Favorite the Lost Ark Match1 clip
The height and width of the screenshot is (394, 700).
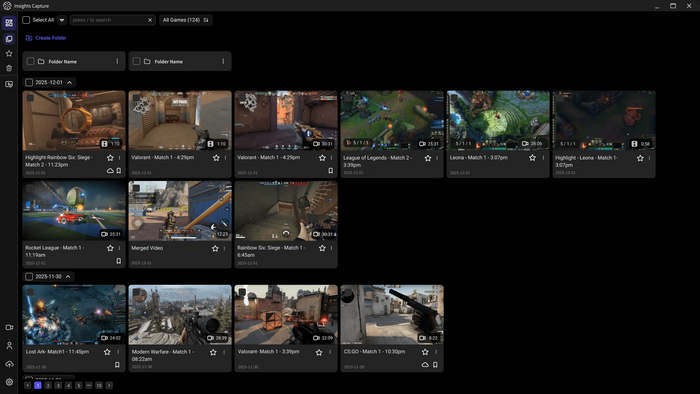[x=107, y=352]
